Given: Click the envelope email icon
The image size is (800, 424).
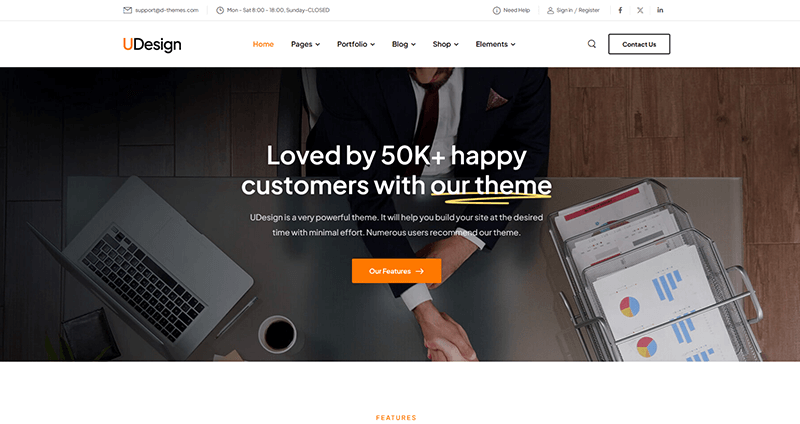Looking at the screenshot, I should 128,10.
